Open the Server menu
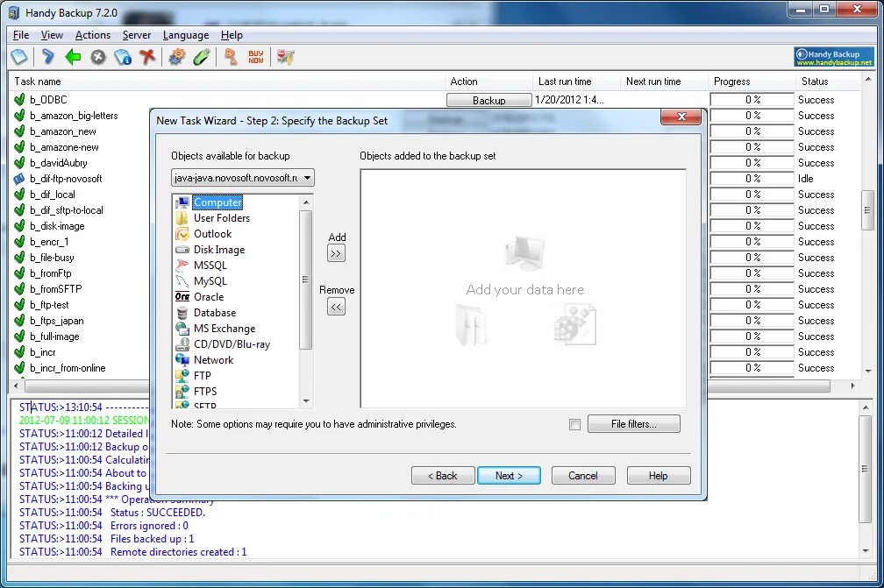This screenshot has width=884, height=588. [137, 35]
